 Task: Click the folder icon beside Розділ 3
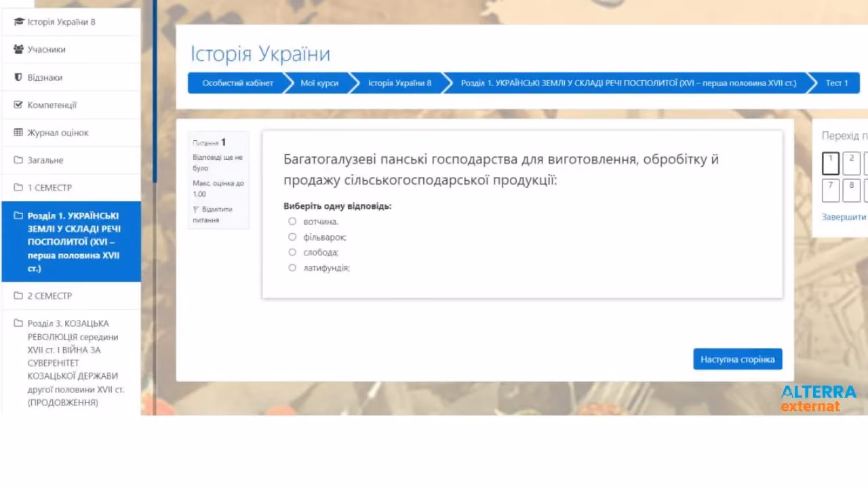[18, 323]
